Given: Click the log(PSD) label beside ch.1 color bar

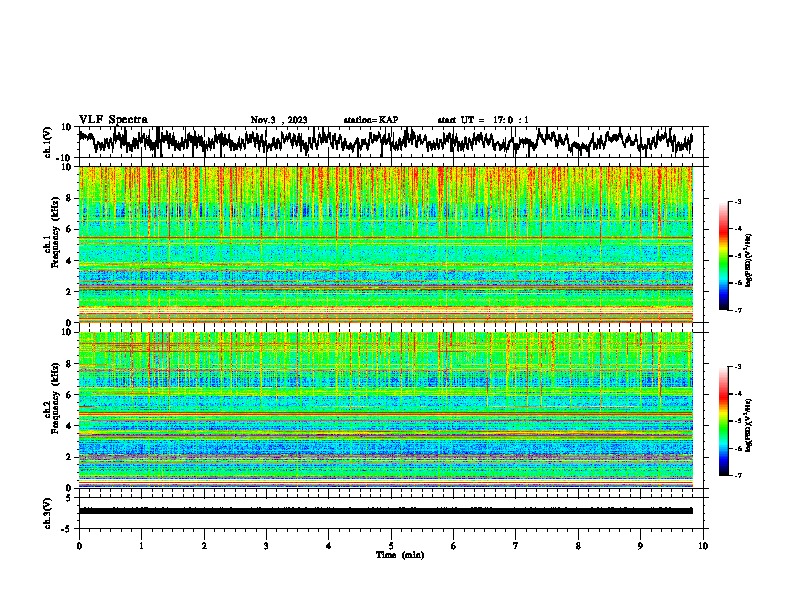Looking at the screenshot, I should pos(749,260).
